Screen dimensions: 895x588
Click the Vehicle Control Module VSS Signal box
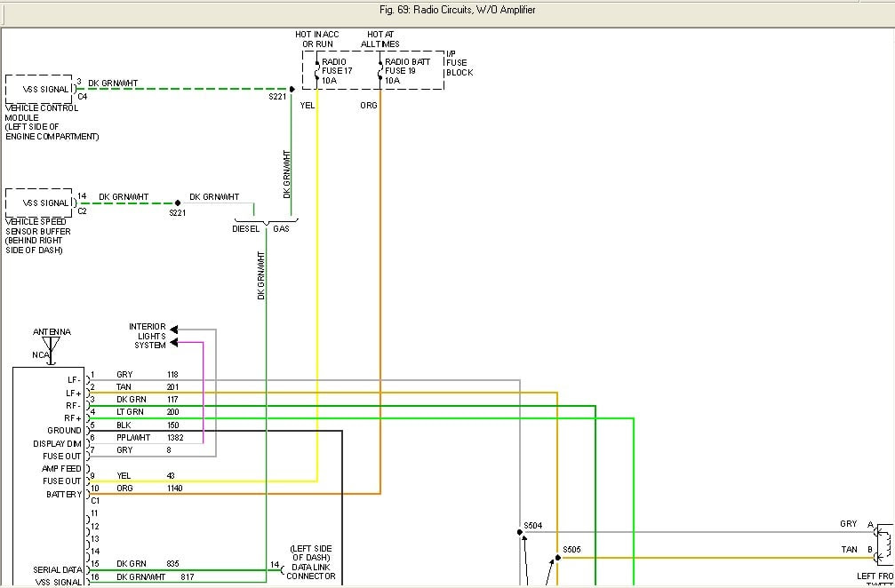pos(39,89)
